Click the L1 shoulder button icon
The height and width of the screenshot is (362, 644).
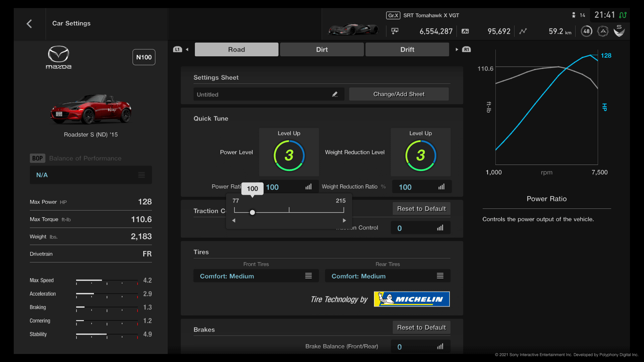(177, 50)
